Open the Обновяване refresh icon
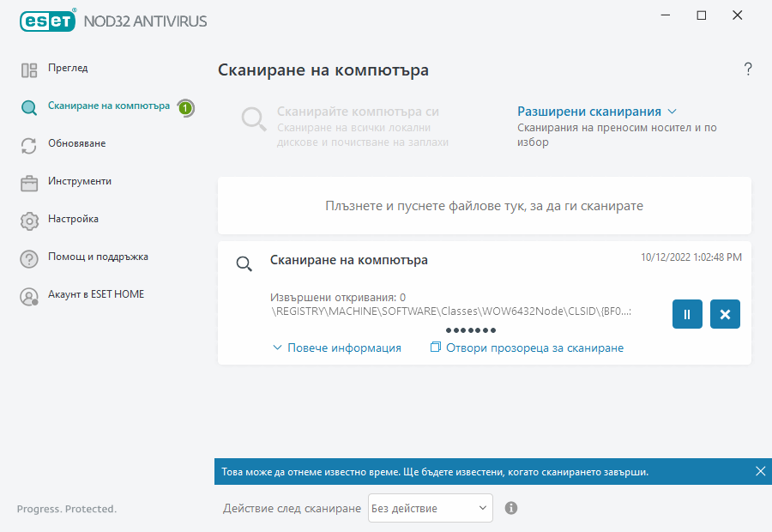The image size is (772, 532). 29,143
